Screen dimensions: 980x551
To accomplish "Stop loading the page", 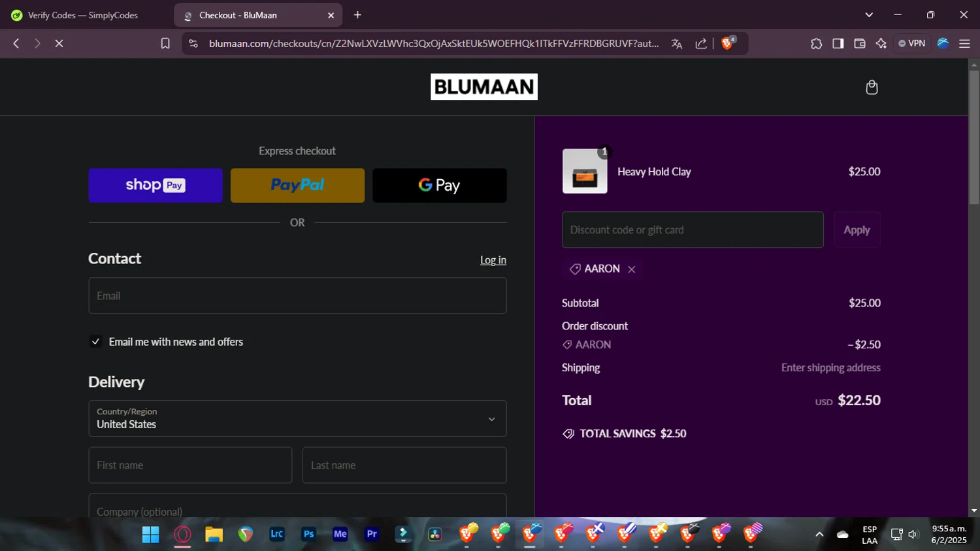I will 59,43.
